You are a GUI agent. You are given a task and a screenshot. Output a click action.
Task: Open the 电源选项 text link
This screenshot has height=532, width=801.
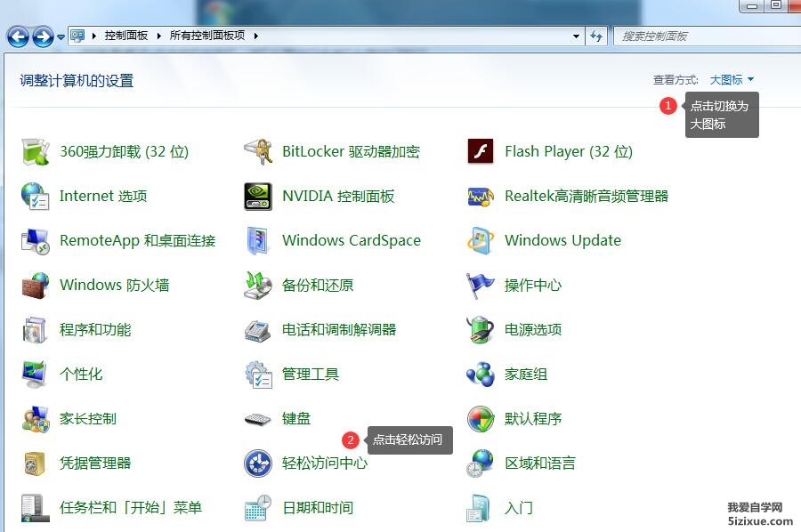(x=533, y=330)
